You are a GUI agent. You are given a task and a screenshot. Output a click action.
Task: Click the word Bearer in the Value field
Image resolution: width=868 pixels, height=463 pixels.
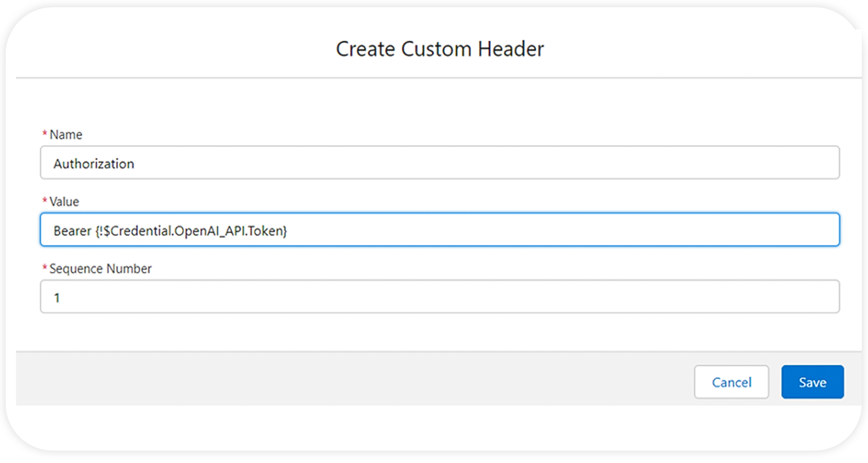(x=72, y=230)
